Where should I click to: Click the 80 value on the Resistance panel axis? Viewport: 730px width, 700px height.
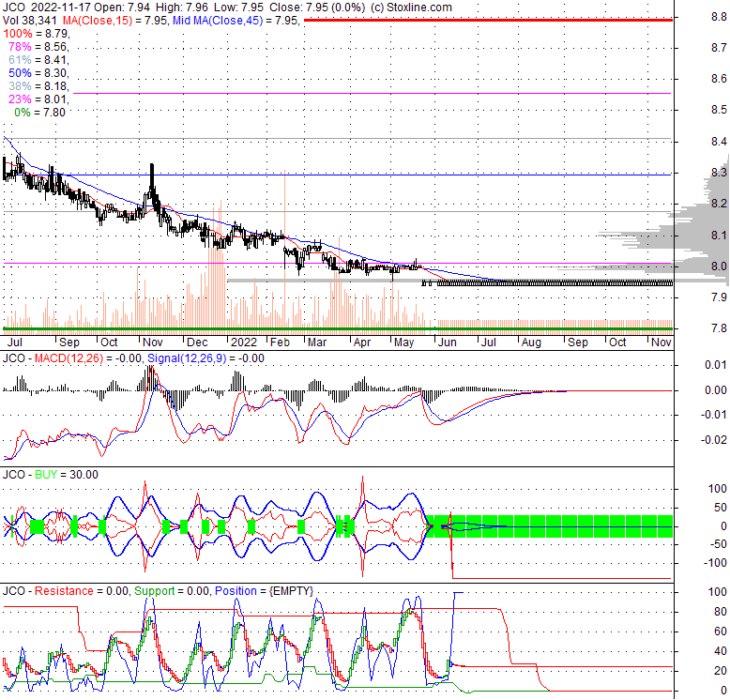[721, 612]
